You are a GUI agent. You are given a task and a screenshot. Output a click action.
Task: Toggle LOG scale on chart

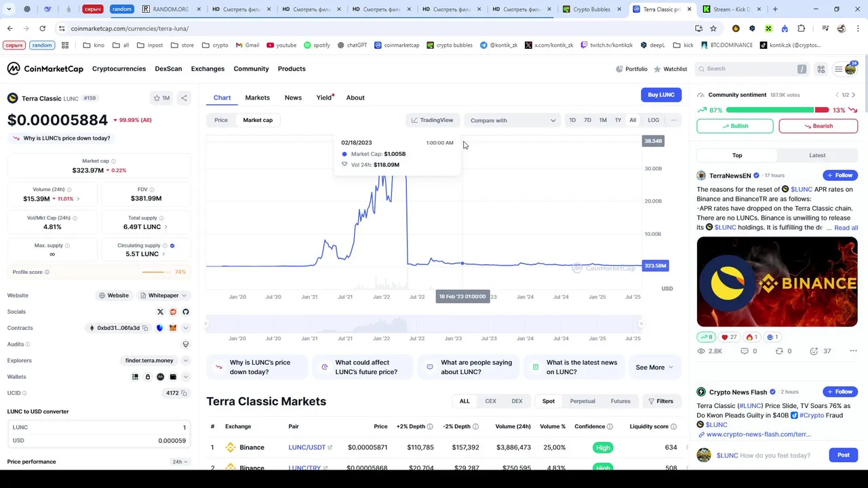tap(653, 120)
